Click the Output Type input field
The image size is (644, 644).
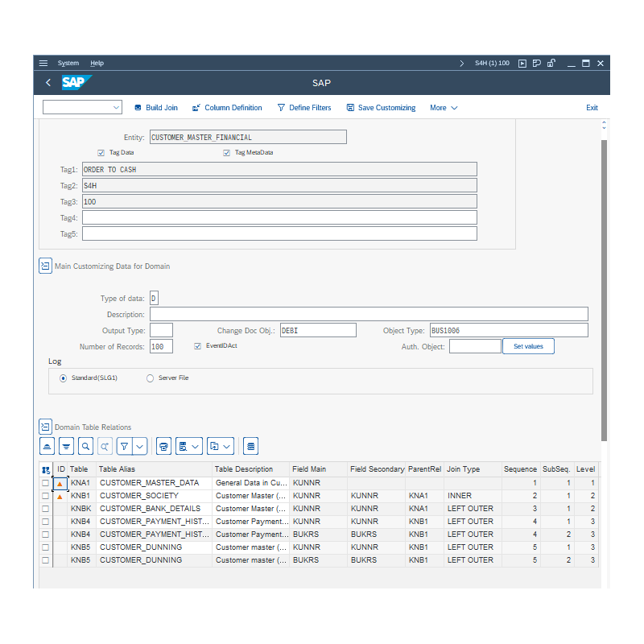tap(161, 330)
